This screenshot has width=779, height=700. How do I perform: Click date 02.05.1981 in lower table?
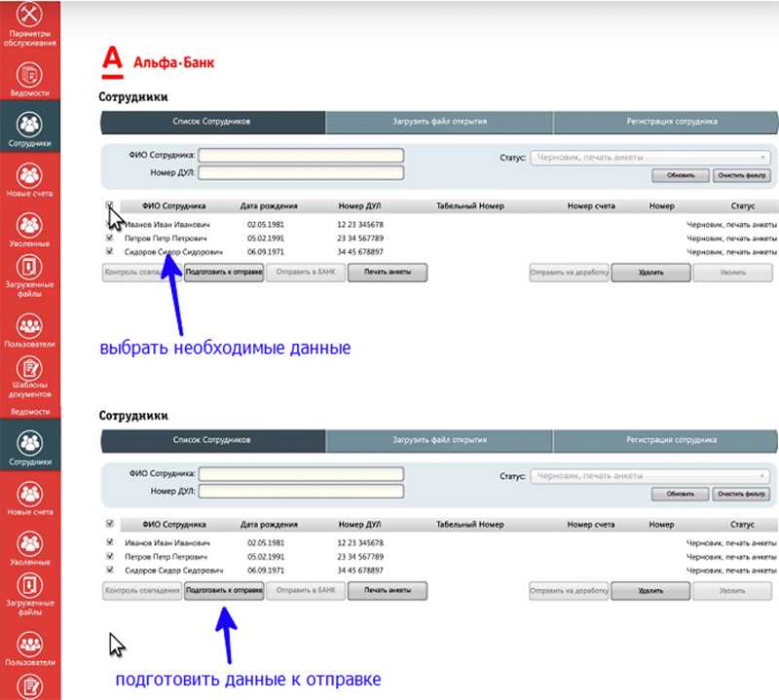point(266,543)
